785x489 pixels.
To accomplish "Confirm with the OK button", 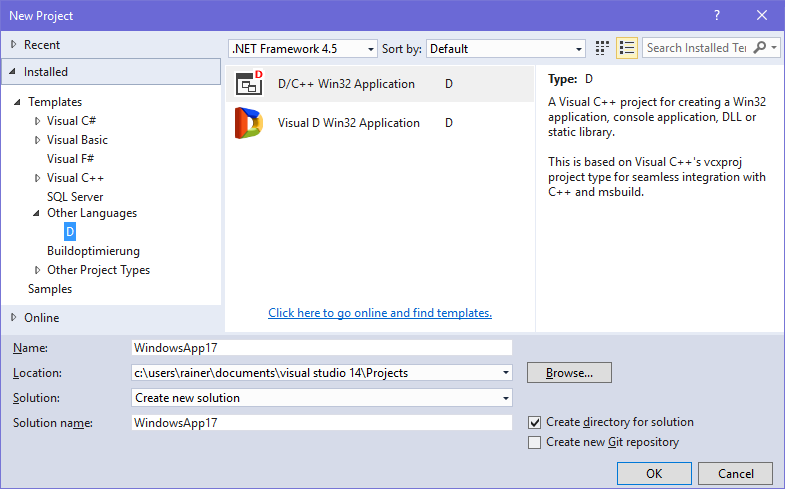I will pyautogui.click(x=654, y=473).
